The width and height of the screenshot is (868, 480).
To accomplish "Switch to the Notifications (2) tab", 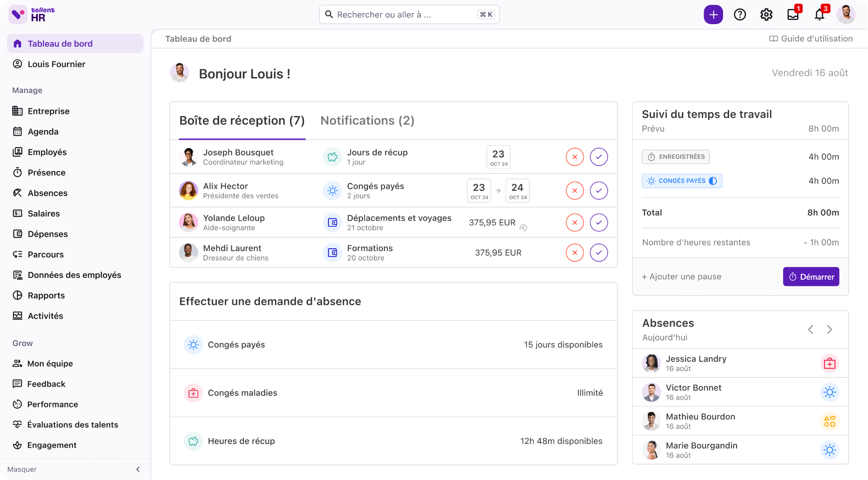I will [367, 121].
